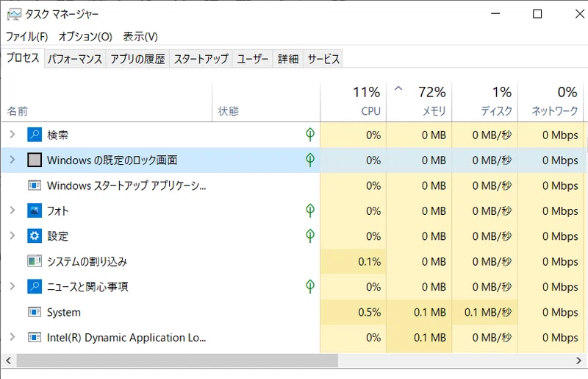The width and height of the screenshot is (588, 379).
Task: Switch to the スタートアップ tab
Action: coord(201,59)
